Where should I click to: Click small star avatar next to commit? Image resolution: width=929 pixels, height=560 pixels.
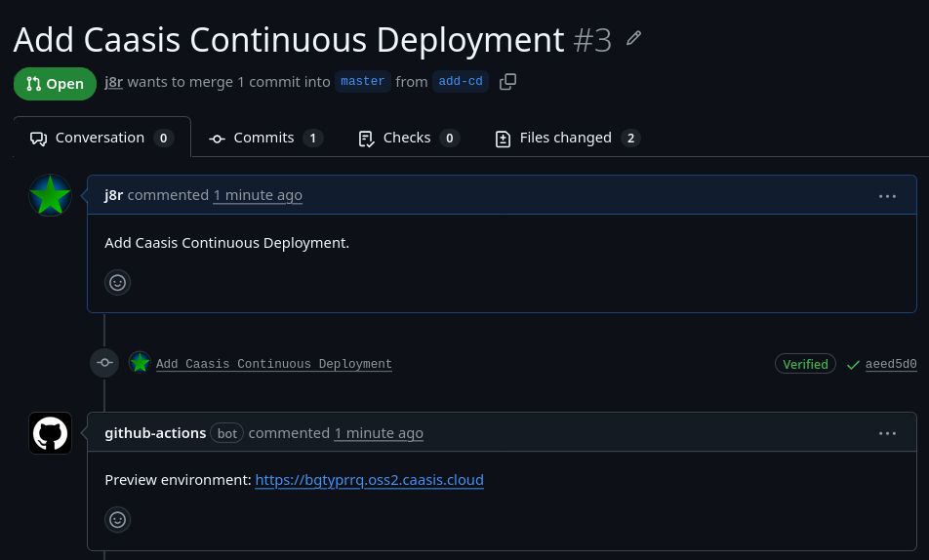tap(140, 363)
